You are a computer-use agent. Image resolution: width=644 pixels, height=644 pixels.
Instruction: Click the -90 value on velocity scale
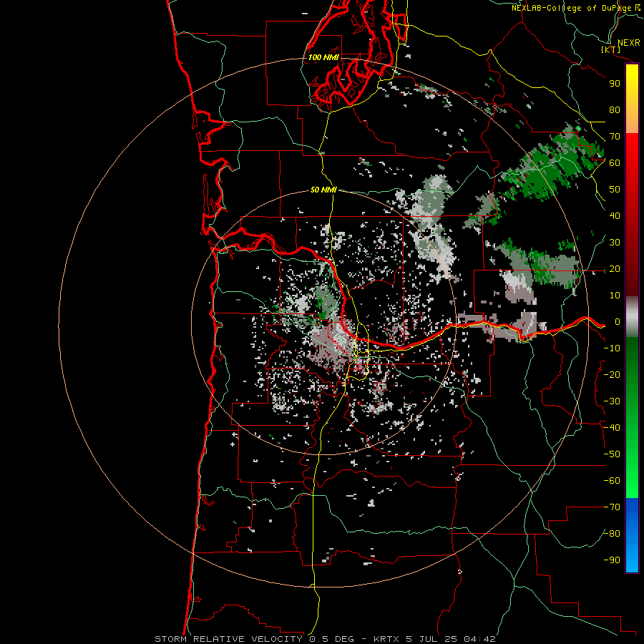pos(612,560)
